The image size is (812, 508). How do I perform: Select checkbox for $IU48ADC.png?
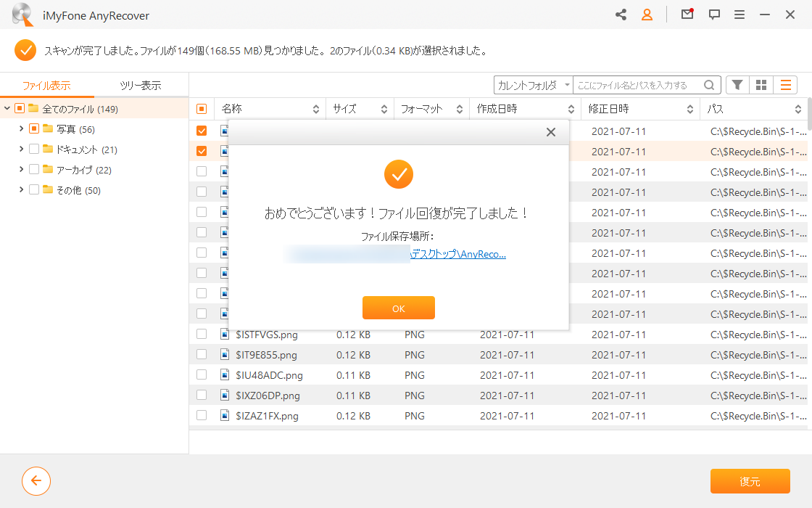[202, 374]
